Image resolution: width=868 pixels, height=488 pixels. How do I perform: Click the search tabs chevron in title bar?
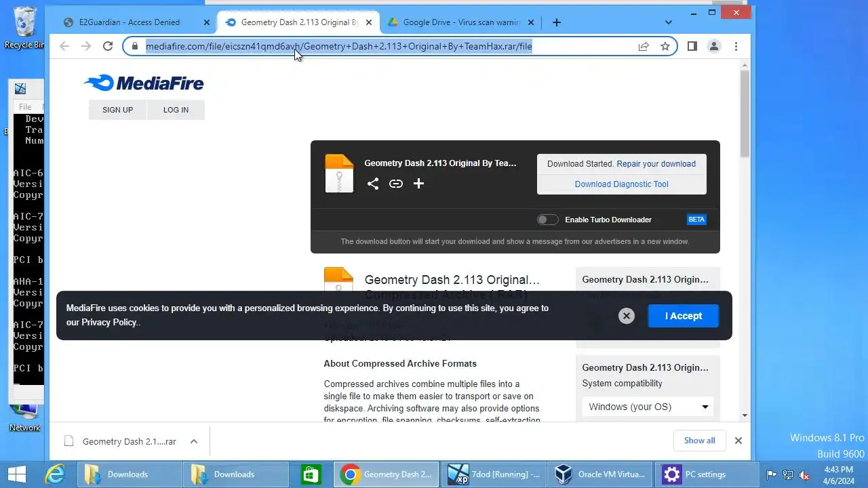click(x=669, y=22)
